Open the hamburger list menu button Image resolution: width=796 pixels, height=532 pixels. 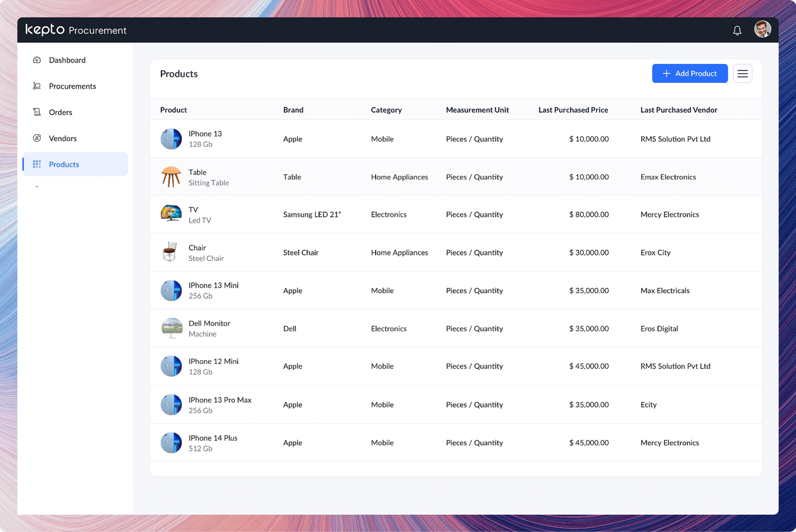[x=742, y=74]
